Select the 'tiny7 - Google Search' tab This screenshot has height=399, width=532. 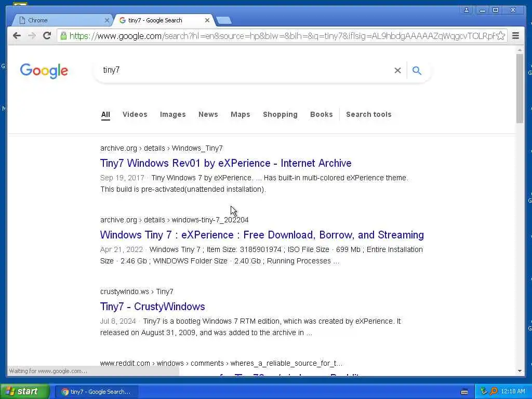click(165, 20)
